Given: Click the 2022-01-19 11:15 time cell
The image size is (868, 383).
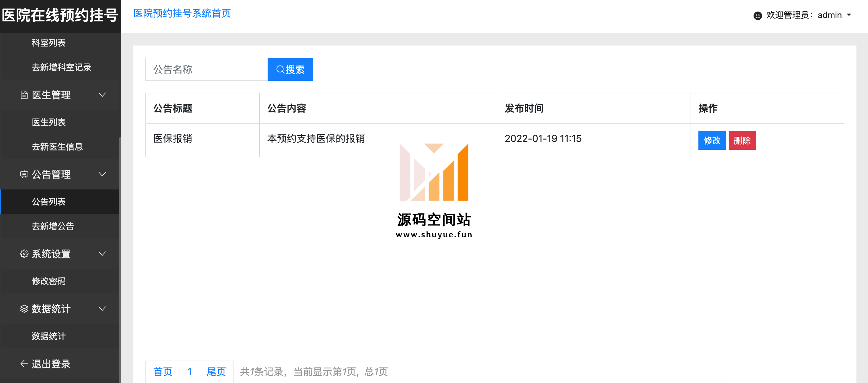Looking at the screenshot, I should coord(594,140).
